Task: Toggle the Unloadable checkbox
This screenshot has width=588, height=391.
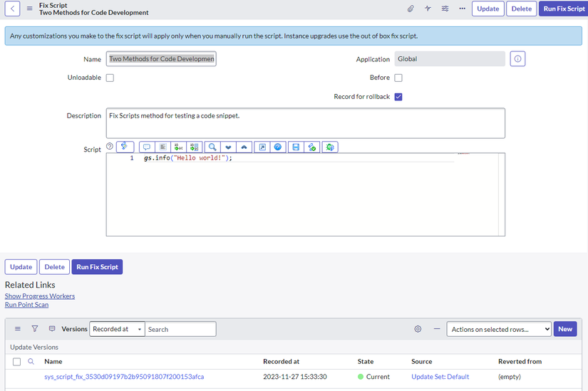Action: [110, 78]
